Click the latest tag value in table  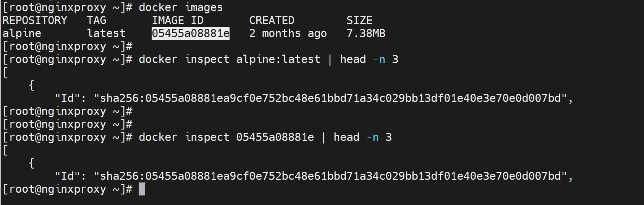coord(106,34)
